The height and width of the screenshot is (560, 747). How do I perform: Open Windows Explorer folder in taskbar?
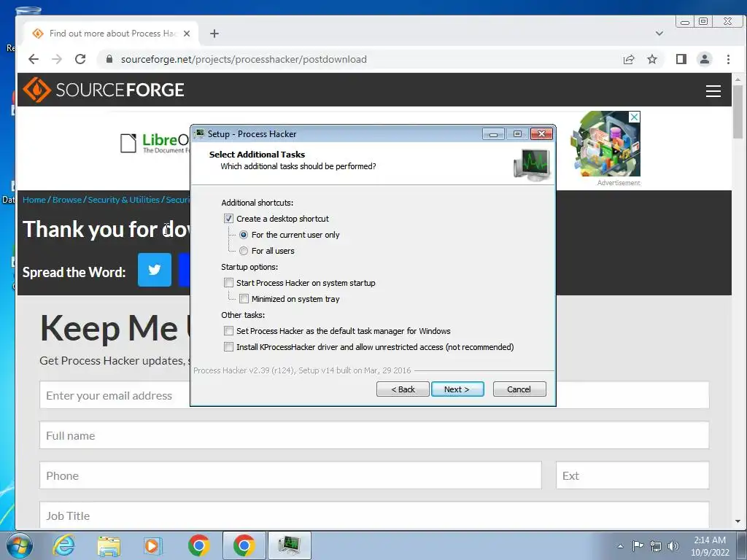[109, 545]
